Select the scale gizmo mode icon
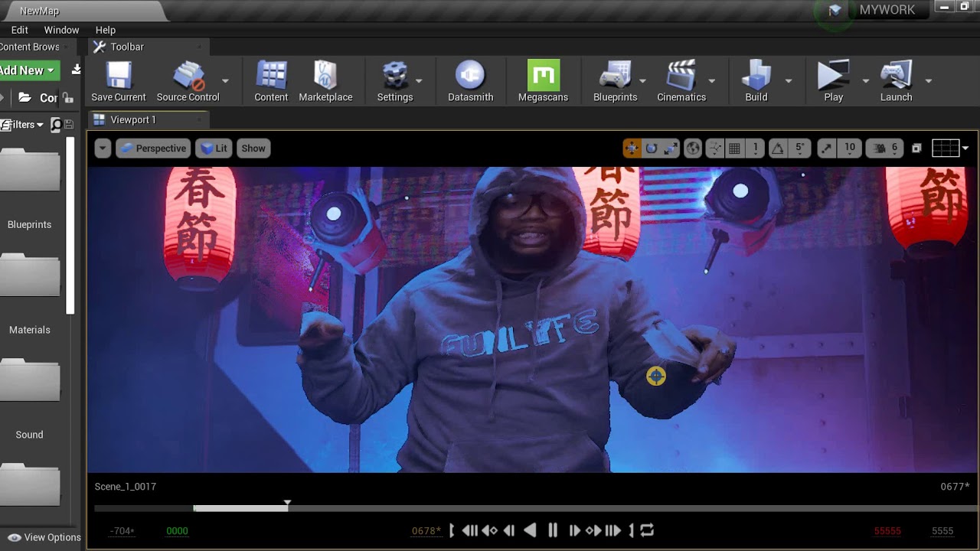Image resolution: width=980 pixels, height=551 pixels. [671, 148]
